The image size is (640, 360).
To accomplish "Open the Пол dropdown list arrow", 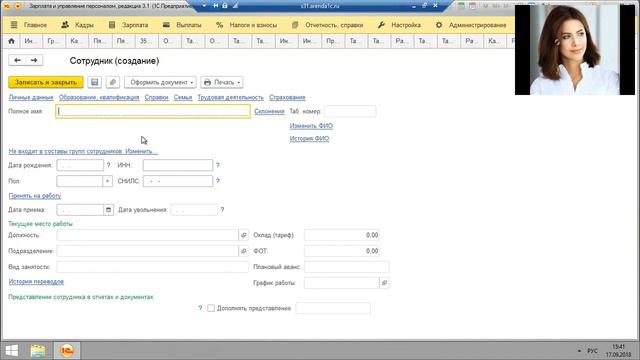I will pos(107,181).
